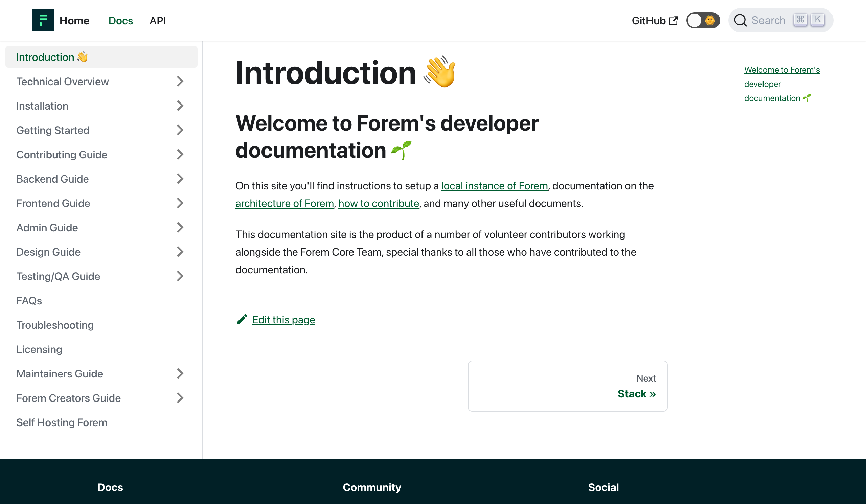
Task: Expand the Maintainers Guide chevron
Action: click(180, 374)
